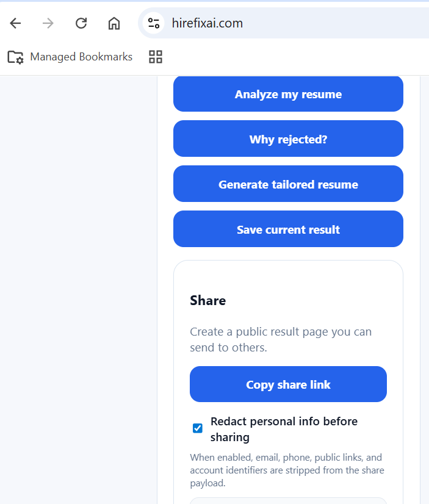Copy the share link

click(x=288, y=384)
